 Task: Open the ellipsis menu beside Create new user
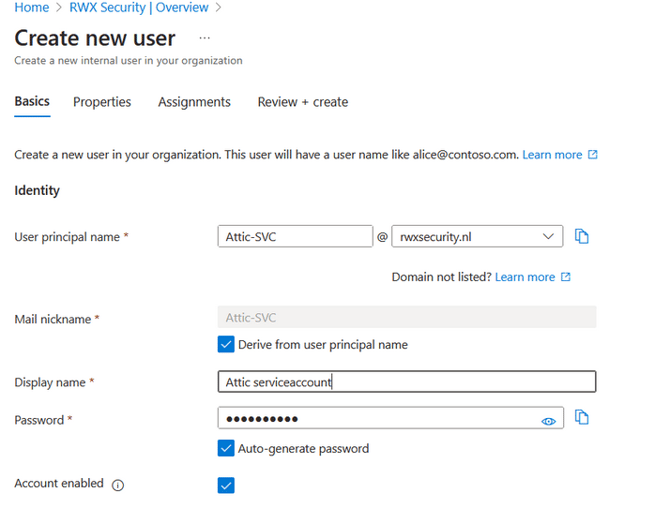click(x=205, y=38)
